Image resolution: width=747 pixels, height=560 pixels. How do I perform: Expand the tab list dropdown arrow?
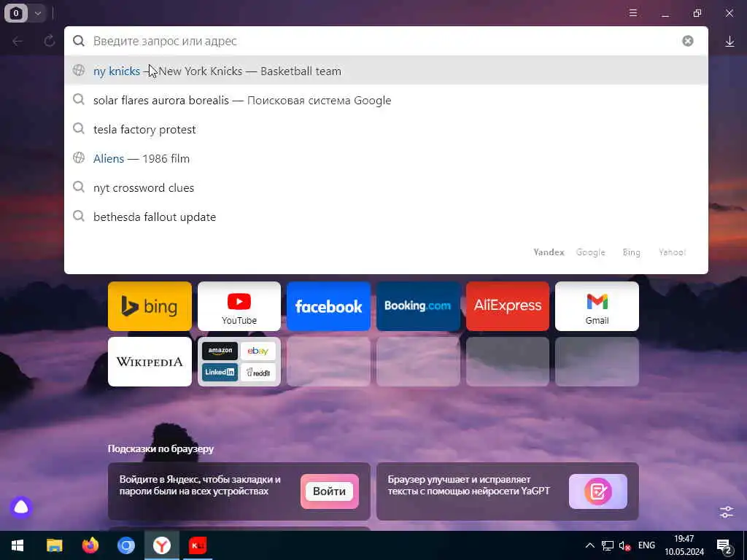[x=38, y=13]
